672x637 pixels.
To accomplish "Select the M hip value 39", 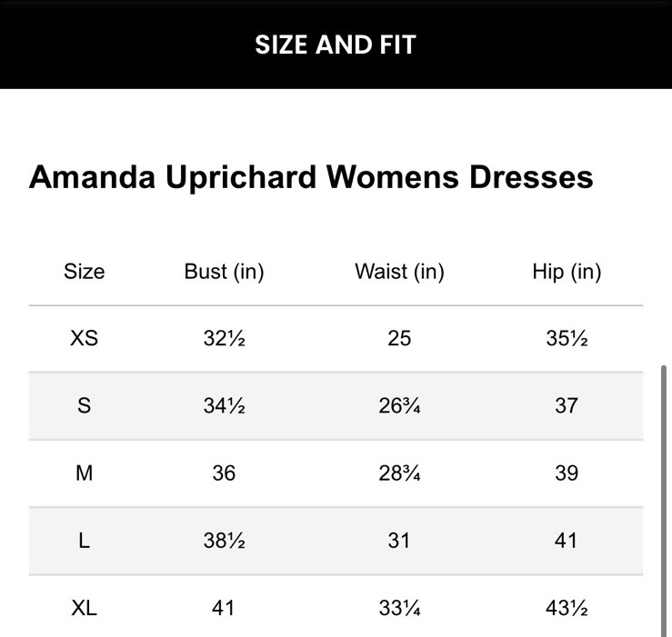I will [567, 473].
